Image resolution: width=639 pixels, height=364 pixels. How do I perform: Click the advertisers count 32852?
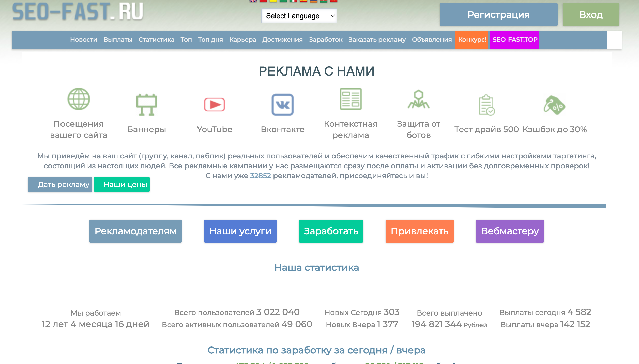261,176
